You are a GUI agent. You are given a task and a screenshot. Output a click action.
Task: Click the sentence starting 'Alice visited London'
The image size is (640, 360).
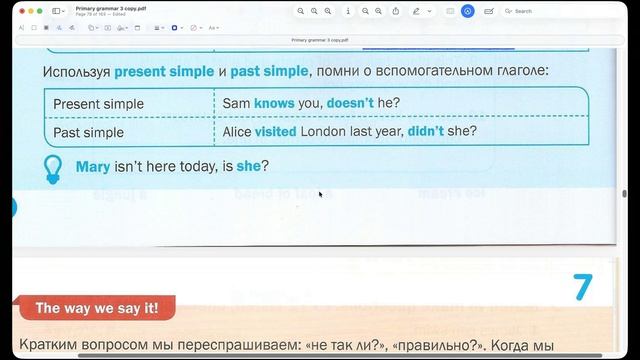point(349,131)
